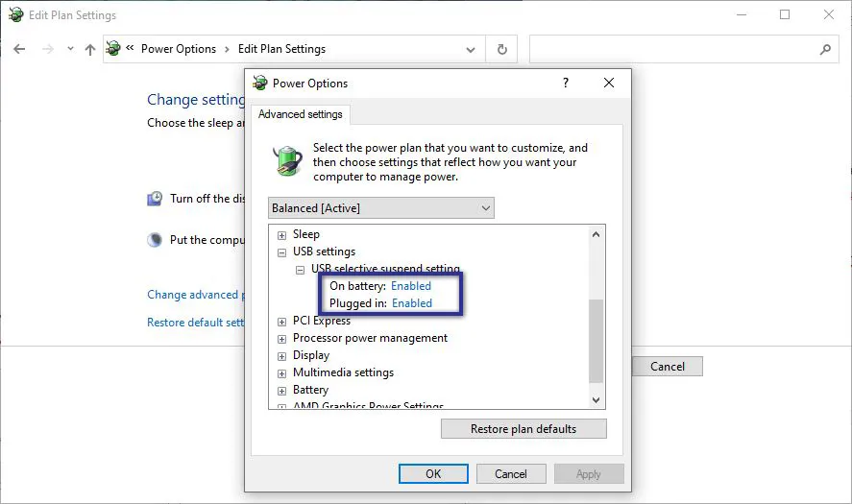Click the Turn off the display monitor icon
The height and width of the screenshot is (504, 852).
[155, 199]
